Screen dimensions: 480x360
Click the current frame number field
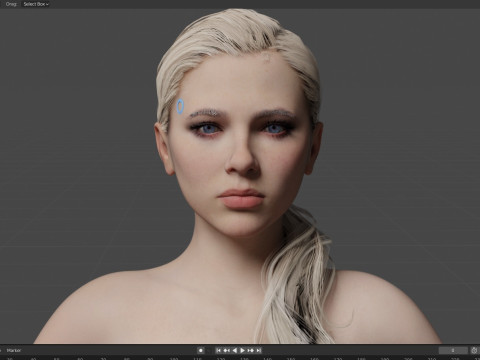coord(453,350)
